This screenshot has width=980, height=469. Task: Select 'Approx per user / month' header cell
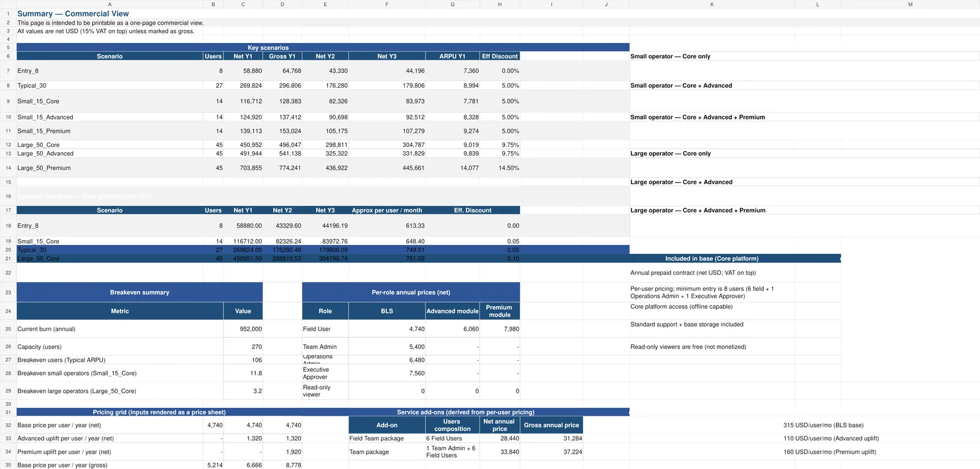386,210
